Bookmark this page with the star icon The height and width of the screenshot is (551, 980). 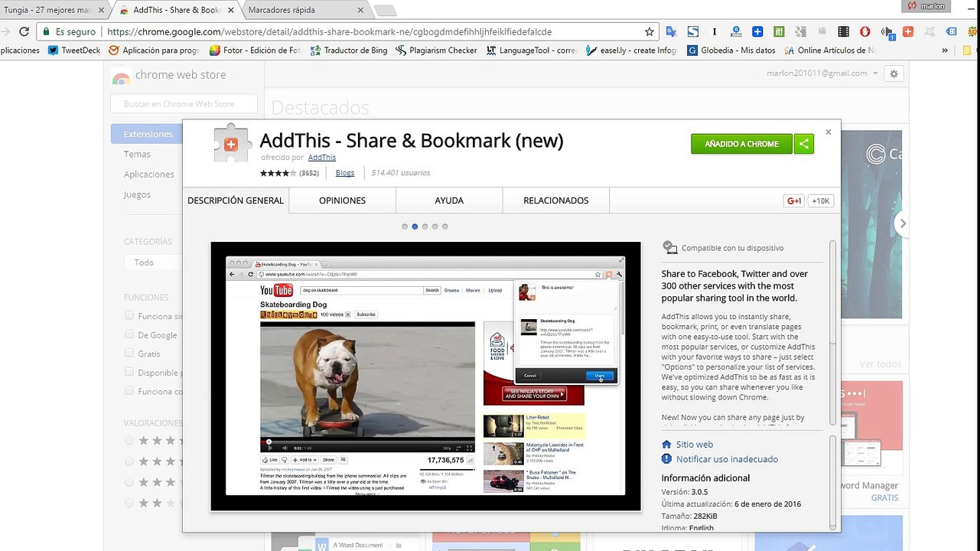(x=650, y=32)
